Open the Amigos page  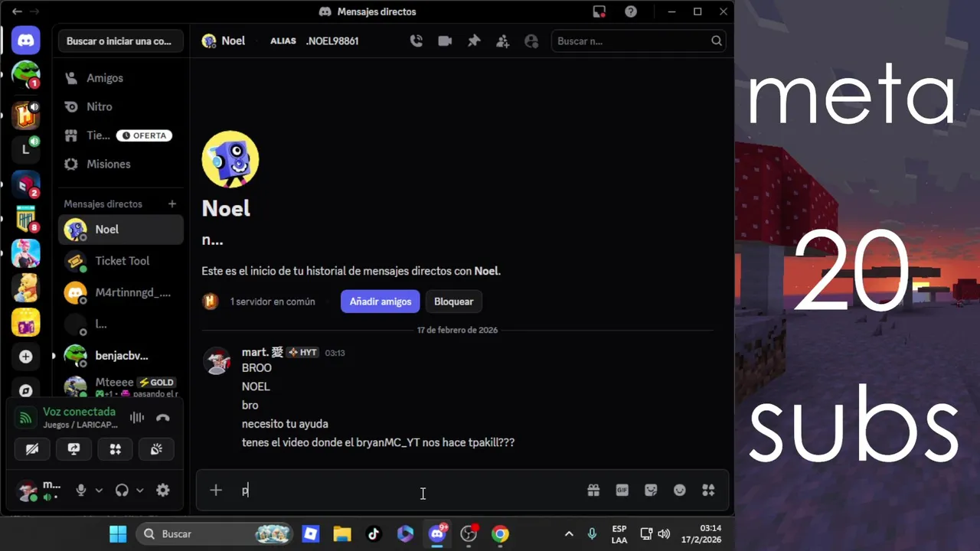pyautogui.click(x=120, y=78)
